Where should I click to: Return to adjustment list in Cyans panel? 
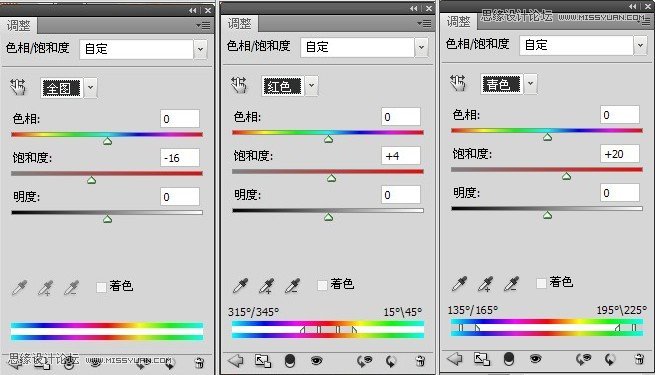[454, 358]
